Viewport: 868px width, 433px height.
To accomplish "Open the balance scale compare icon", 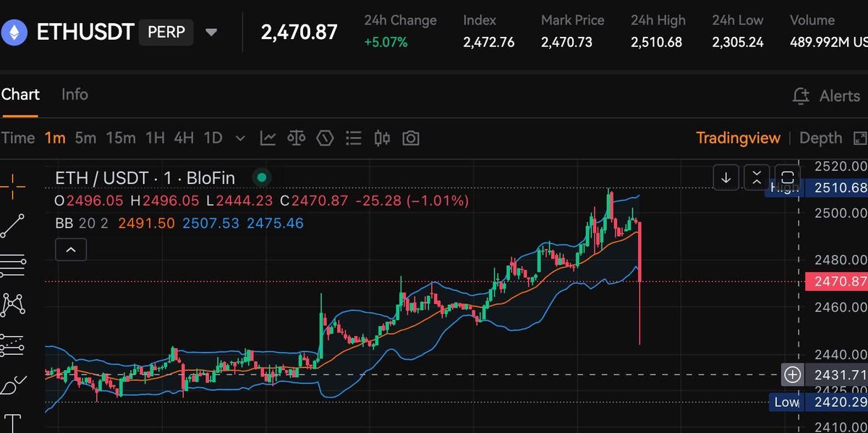I will pyautogui.click(x=297, y=138).
